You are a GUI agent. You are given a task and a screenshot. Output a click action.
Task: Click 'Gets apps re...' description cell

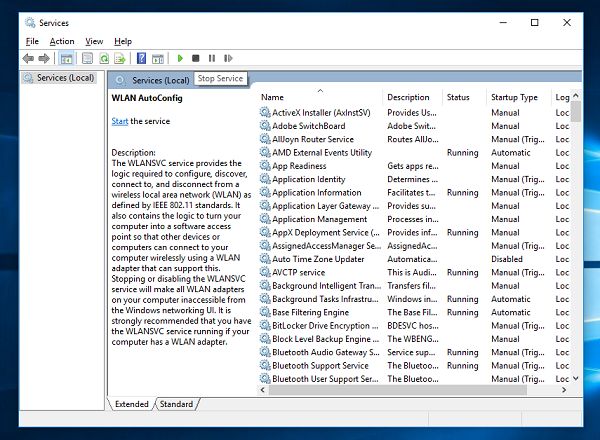413,166
